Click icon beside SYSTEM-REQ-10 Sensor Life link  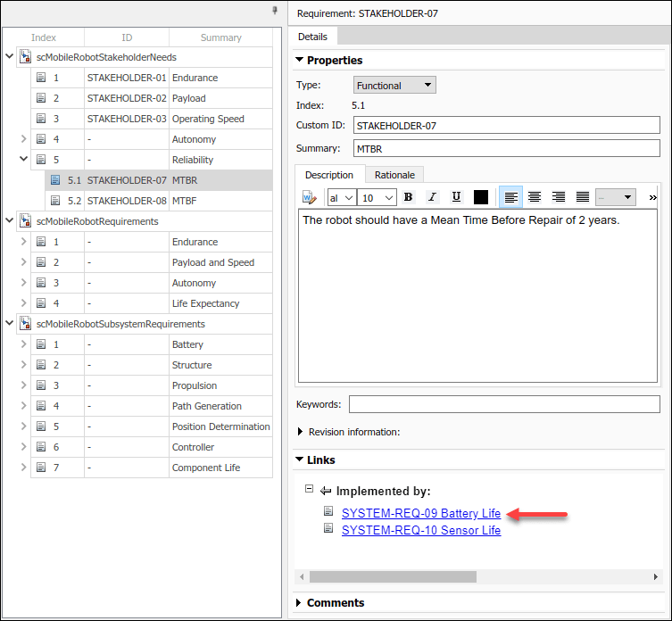(328, 528)
